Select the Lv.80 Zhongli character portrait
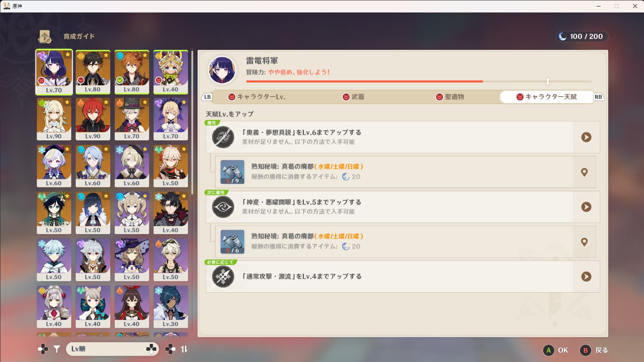Image resolution: width=644 pixels, height=362 pixels. [93, 72]
